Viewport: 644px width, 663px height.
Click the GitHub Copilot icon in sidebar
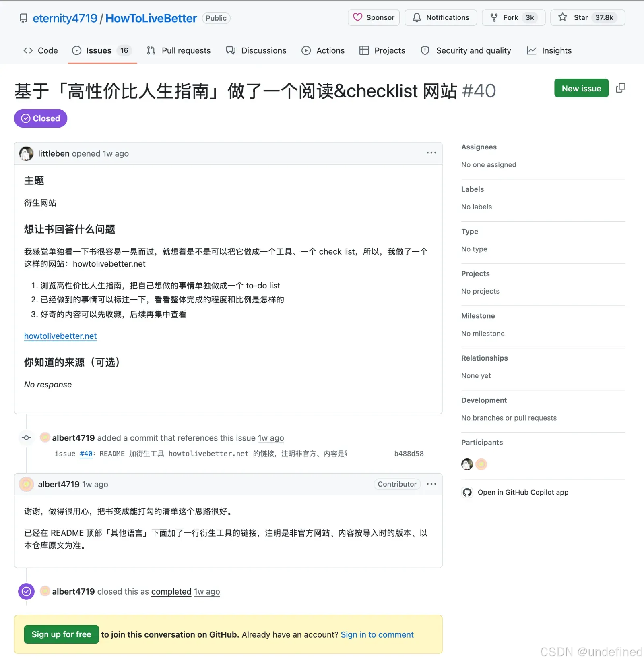[x=467, y=492]
